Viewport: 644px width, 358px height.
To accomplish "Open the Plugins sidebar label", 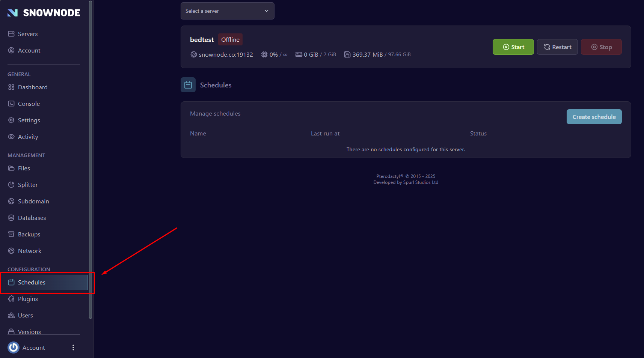I will (x=28, y=299).
